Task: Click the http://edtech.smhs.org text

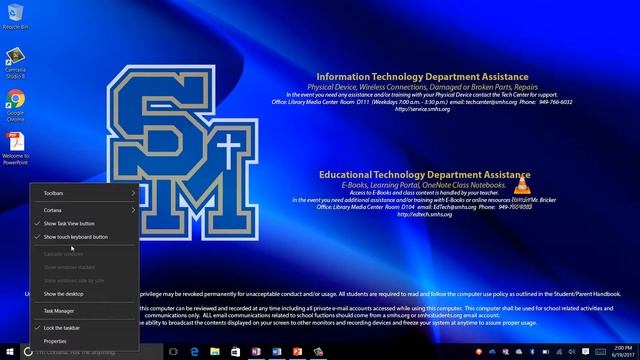Action: tap(424, 214)
